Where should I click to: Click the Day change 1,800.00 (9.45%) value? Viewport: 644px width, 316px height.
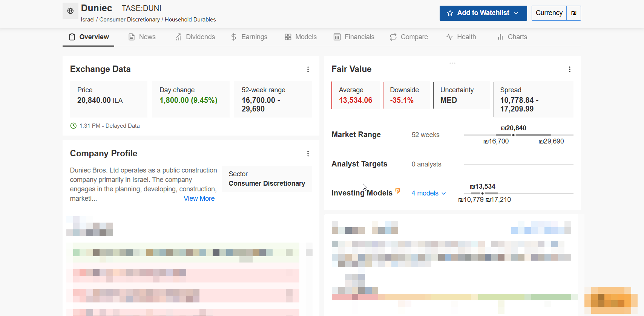coord(189,100)
